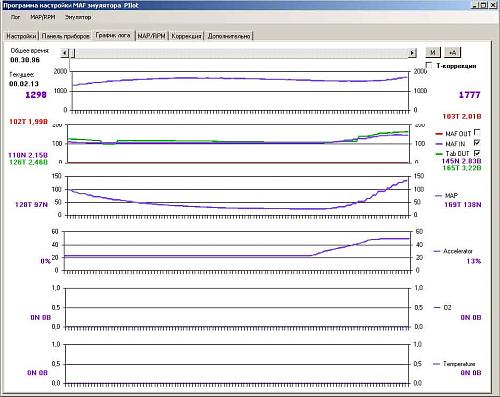Open the MAP/RPM tab
The image size is (500, 397).
point(152,36)
